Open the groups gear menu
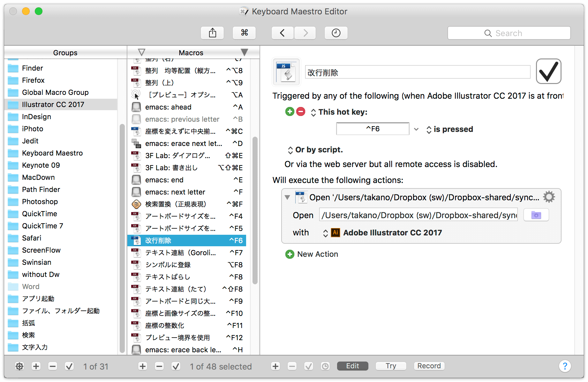The width and height of the screenshot is (588, 382). [x=19, y=366]
